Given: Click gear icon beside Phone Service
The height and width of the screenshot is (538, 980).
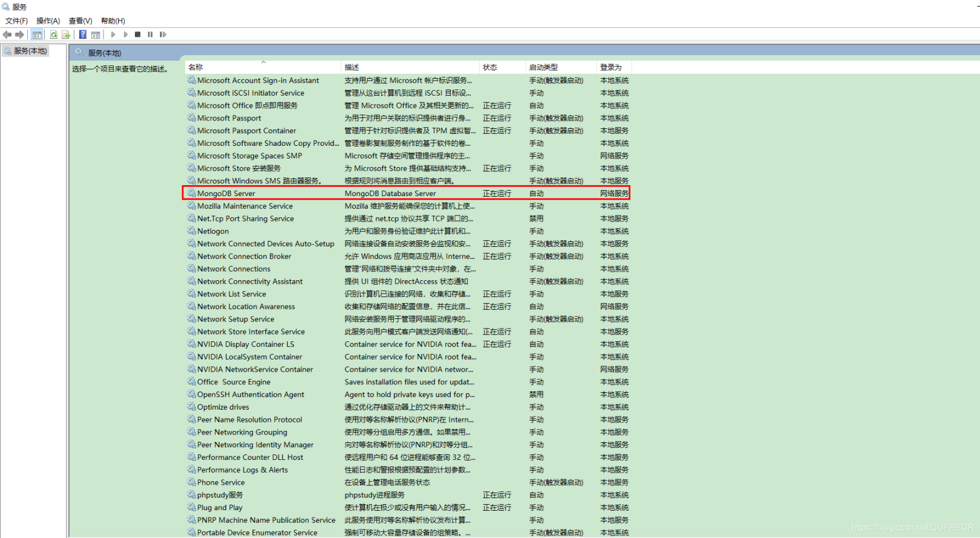Looking at the screenshot, I should [192, 482].
